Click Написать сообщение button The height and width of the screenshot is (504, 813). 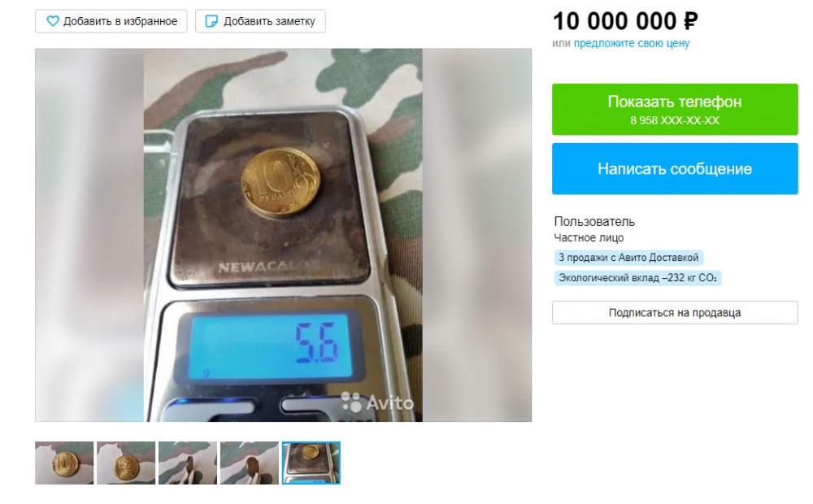pyautogui.click(x=675, y=169)
